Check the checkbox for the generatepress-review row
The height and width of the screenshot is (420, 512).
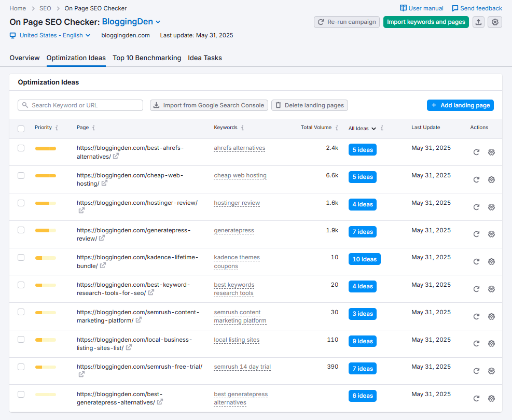pyautogui.click(x=21, y=230)
